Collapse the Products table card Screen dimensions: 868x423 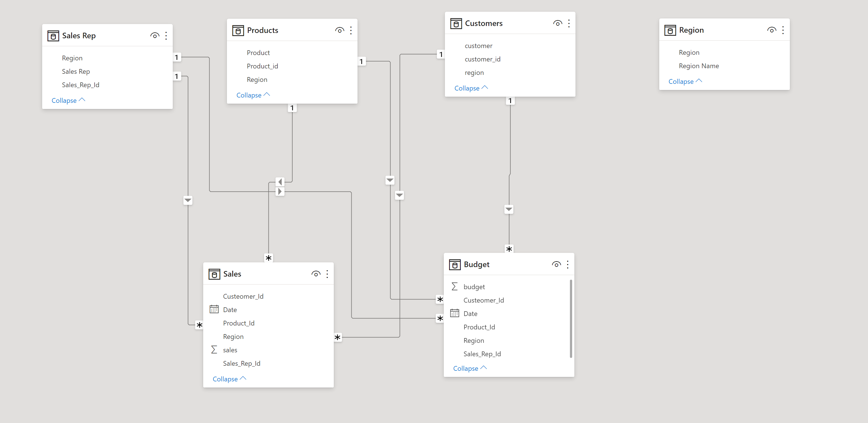[x=253, y=95]
